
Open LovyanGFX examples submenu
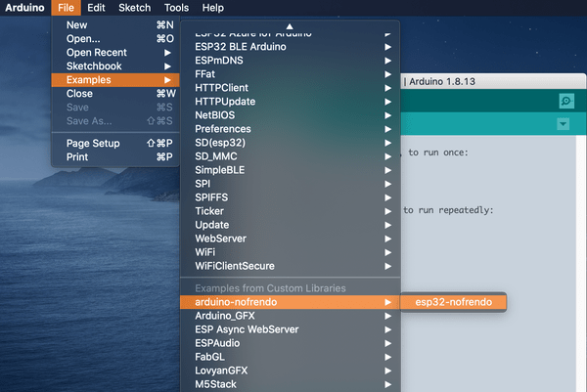[291, 370]
